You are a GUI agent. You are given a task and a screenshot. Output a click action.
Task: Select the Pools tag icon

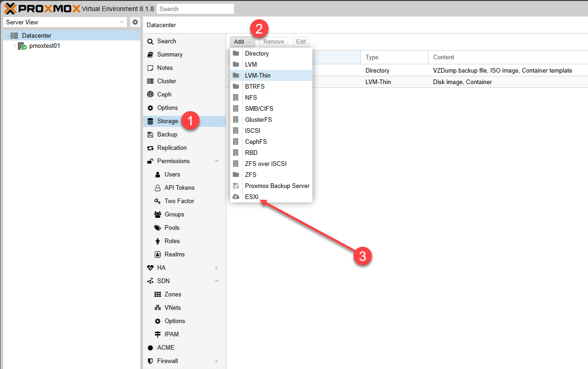158,227
